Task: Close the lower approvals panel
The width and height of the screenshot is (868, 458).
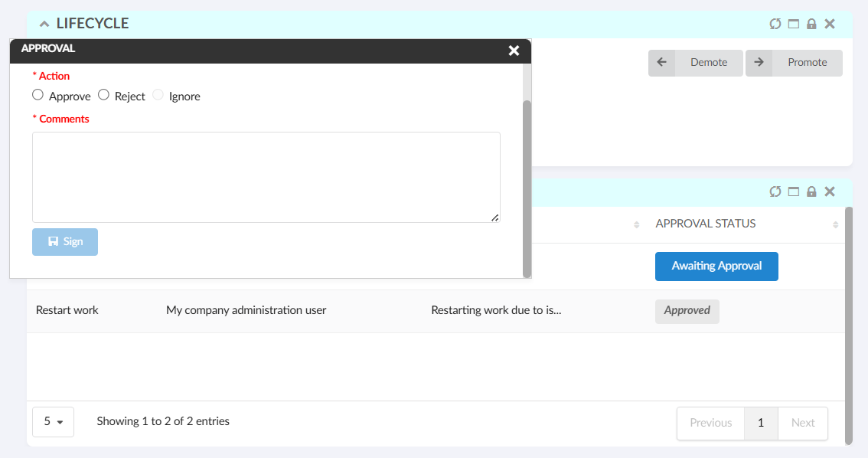Action: tap(830, 191)
